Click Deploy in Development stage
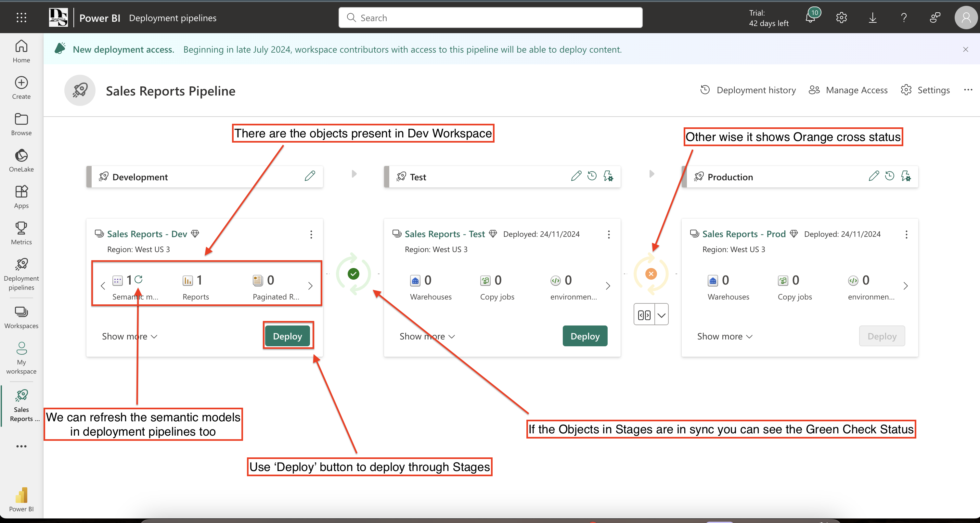The height and width of the screenshot is (523, 980). click(288, 336)
